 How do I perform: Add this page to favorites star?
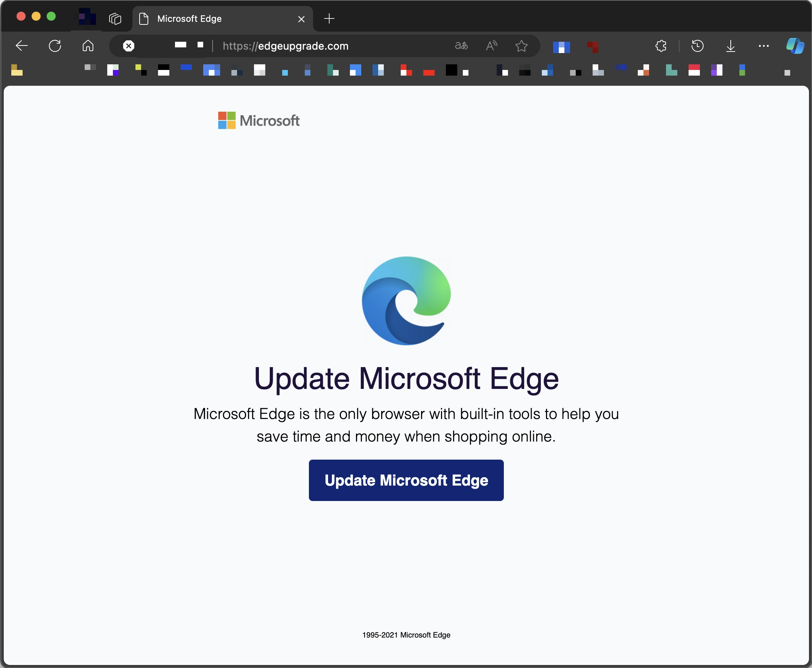click(x=522, y=46)
